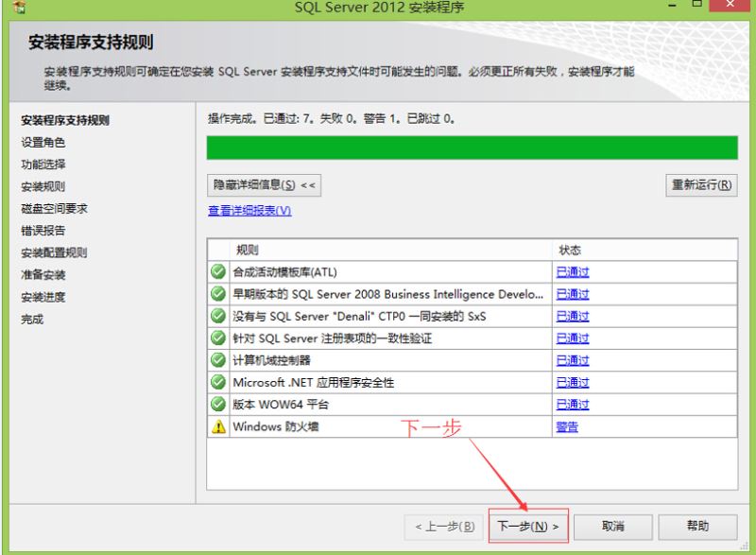Viewport: 756px width, 555px height.
Task: Click rule text 计算机域控制器
Action: pyautogui.click(x=271, y=360)
